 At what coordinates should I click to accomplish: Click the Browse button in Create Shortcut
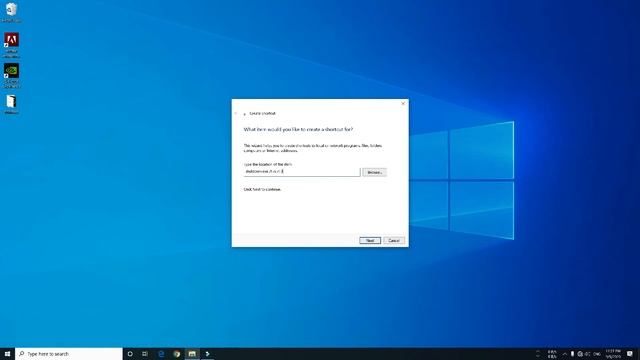[374, 172]
